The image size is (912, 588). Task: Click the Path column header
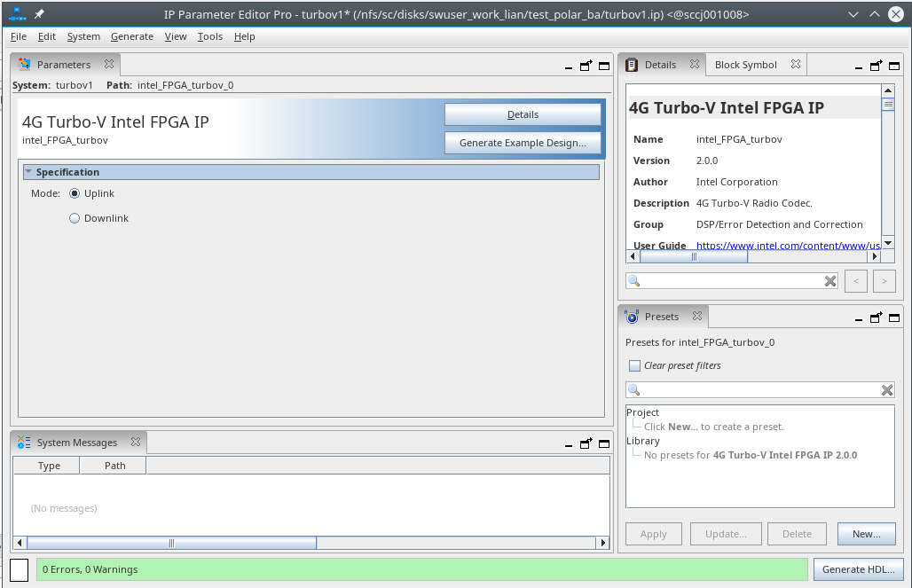[114, 466]
